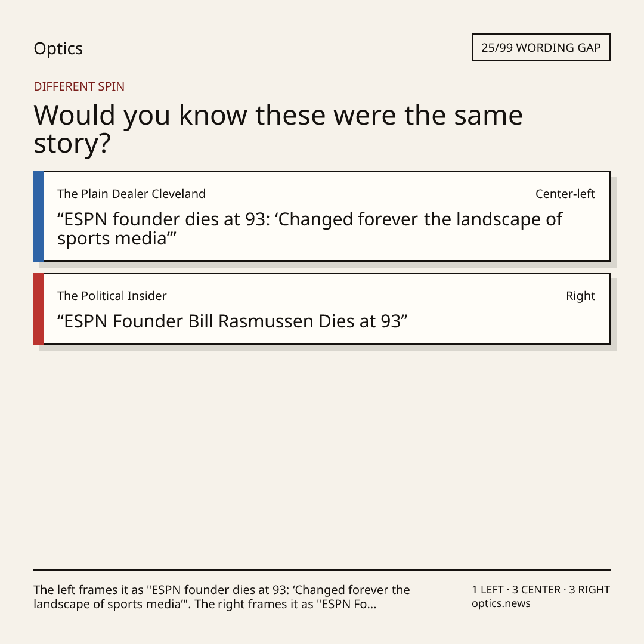Click The Political Insider source name
The image size is (644, 644).
(x=112, y=296)
